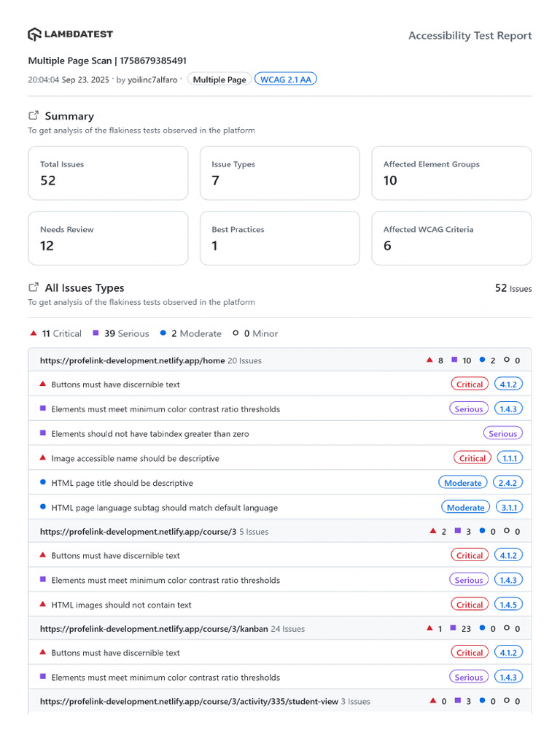Open the All Issues Types external link icon
The image size is (560, 747).
34,287
